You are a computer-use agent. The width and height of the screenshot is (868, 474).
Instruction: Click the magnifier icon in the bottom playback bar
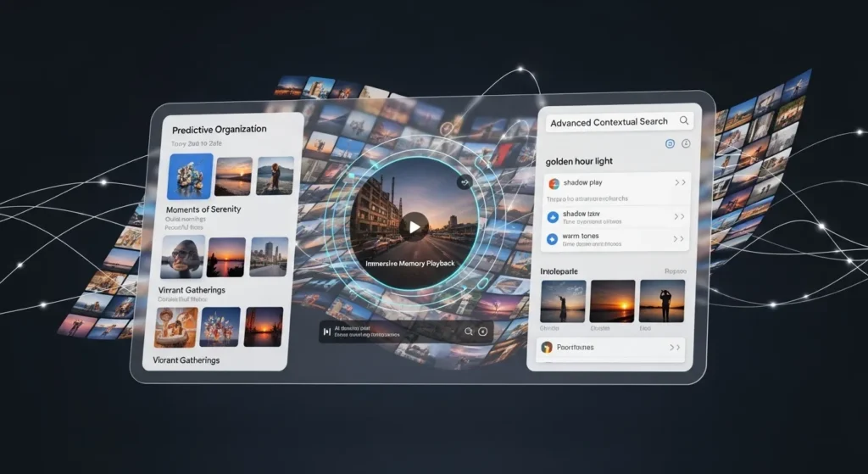(467, 332)
